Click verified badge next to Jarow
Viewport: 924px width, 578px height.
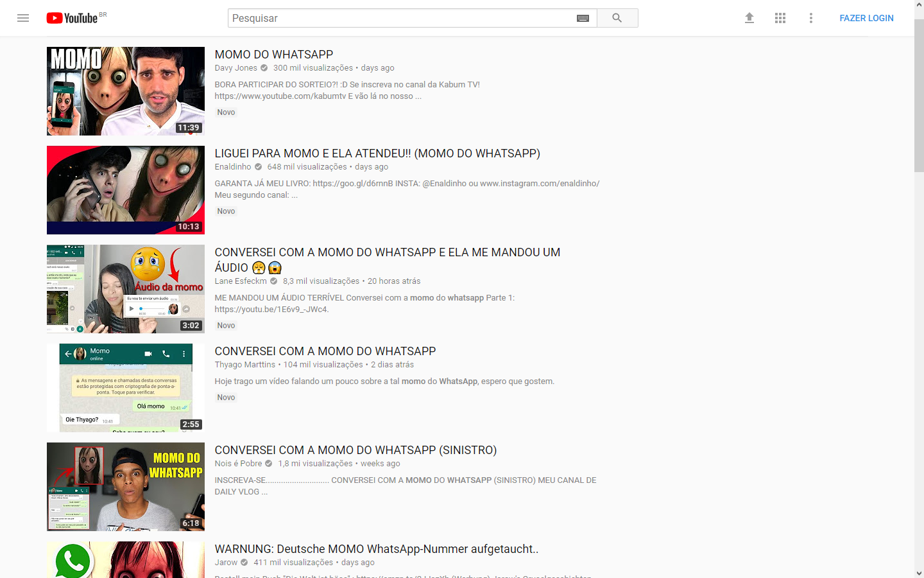(x=244, y=563)
